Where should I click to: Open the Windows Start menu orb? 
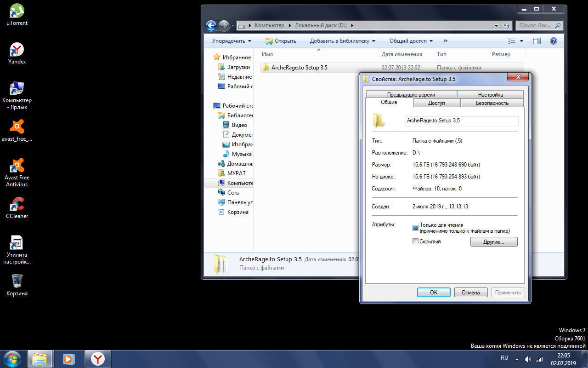[x=12, y=359]
